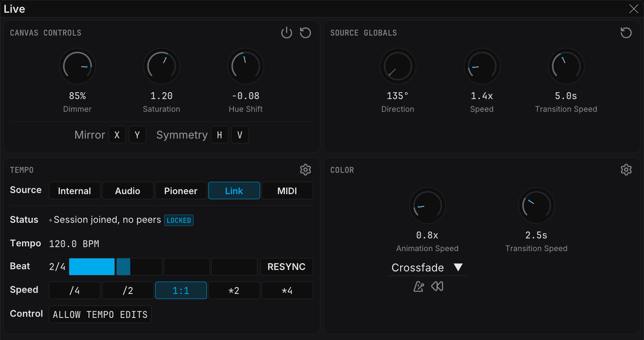Click the 0.8x Animation Speed value
This screenshot has width=644, height=340.
(427, 235)
